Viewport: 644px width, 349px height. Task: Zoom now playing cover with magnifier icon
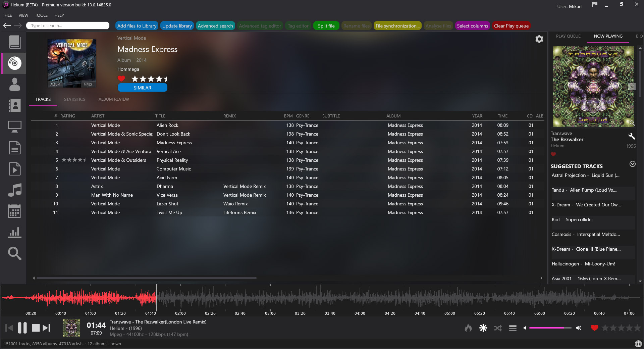632,123
